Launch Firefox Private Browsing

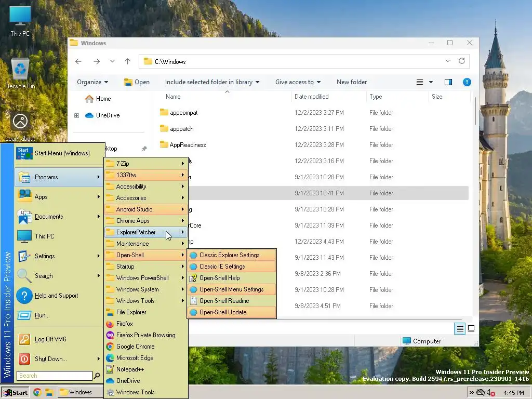pyautogui.click(x=146, y=335)
